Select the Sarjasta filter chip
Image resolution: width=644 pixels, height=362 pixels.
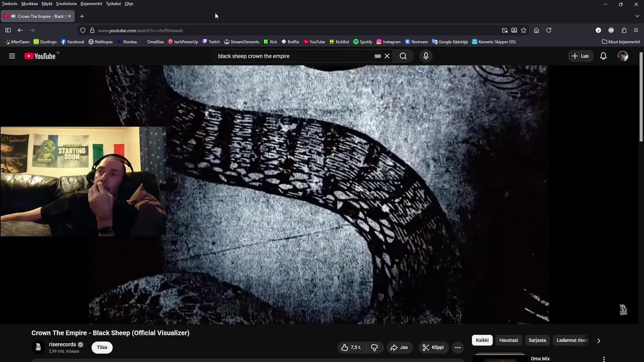(x=537, y=340)
